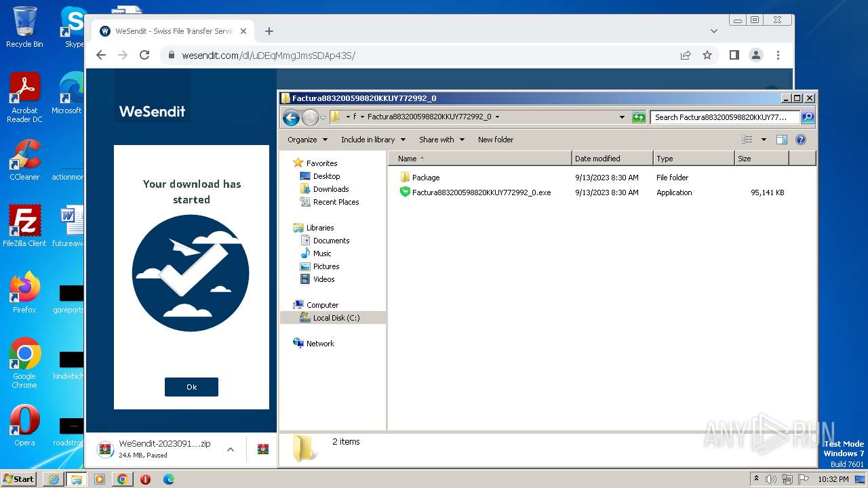Viewport: 868px width, 488px height.
Task: Open Explorer address bar history dropdown
Action: (x=622, y=117)
